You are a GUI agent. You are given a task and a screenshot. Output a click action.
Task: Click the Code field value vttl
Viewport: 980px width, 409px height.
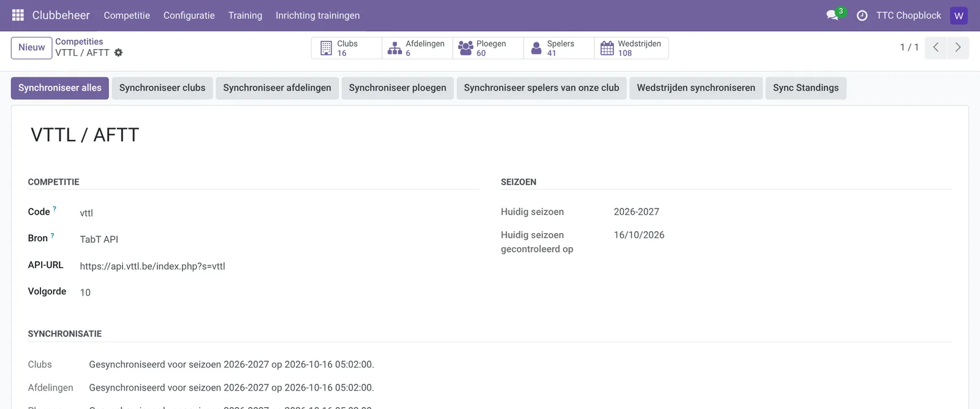[86, 213]
